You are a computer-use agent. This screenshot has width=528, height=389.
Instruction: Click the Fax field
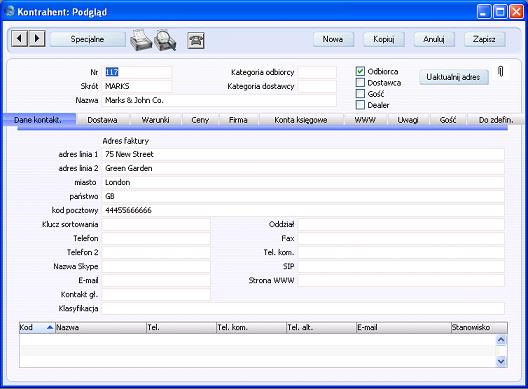point(401,238)
